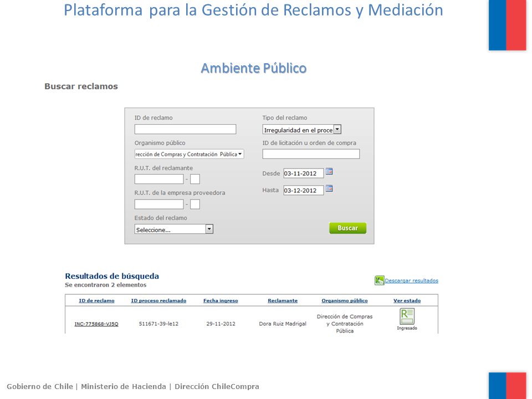Sort by Fecha ingreso column header

click(221, 300)
